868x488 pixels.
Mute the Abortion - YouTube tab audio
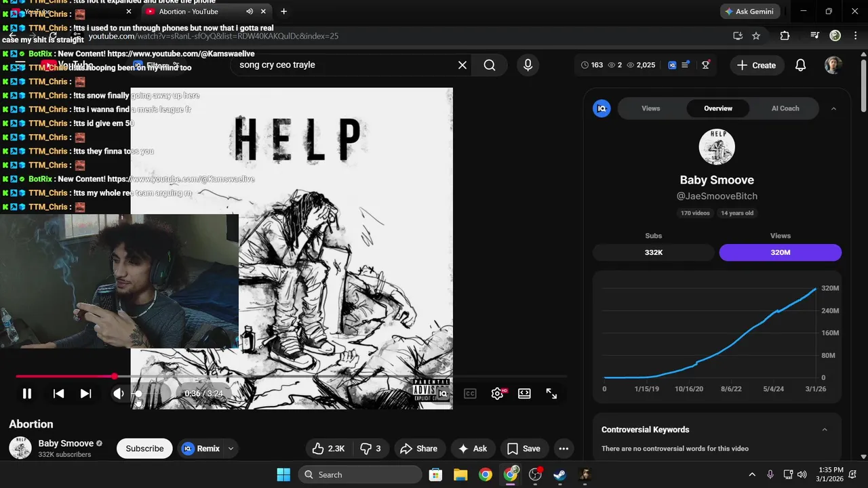(250, 12)
